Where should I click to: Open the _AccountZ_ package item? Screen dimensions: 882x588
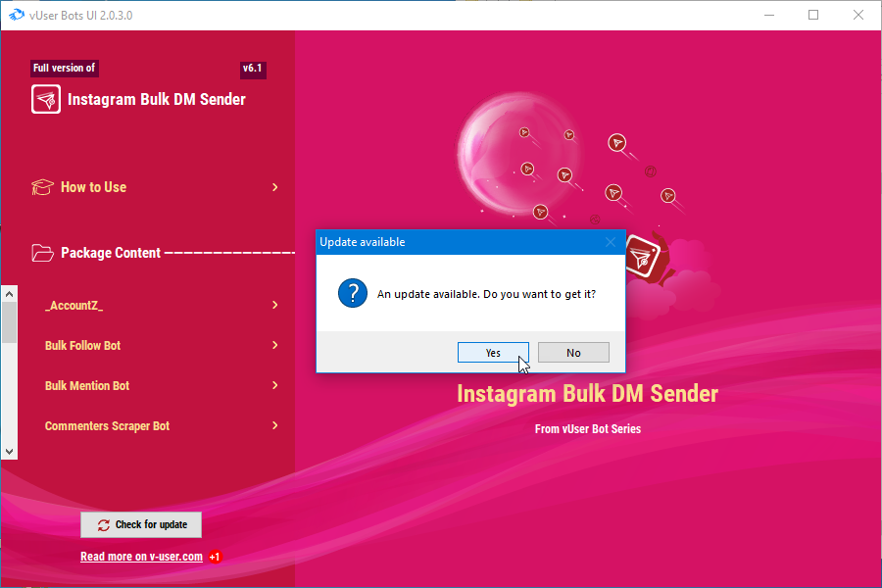point(161,305)
